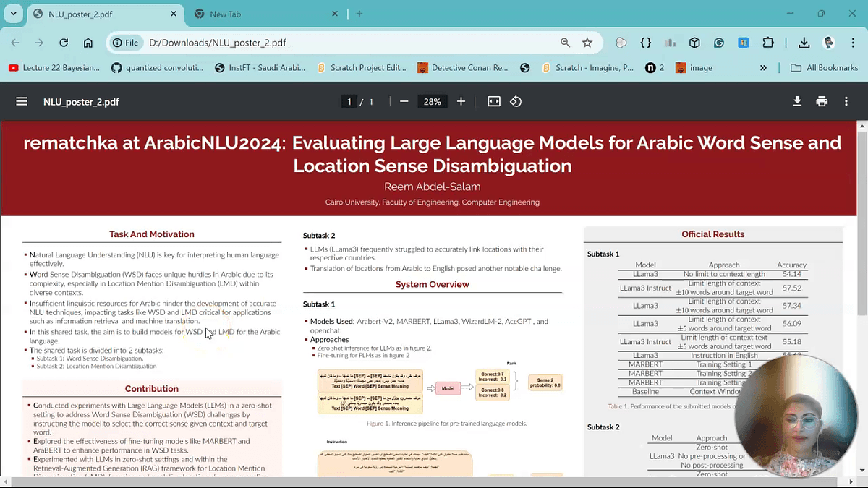This screenshot has width=868, height=488.
Task: Click the Figure 1 caption
Action: 447,424
